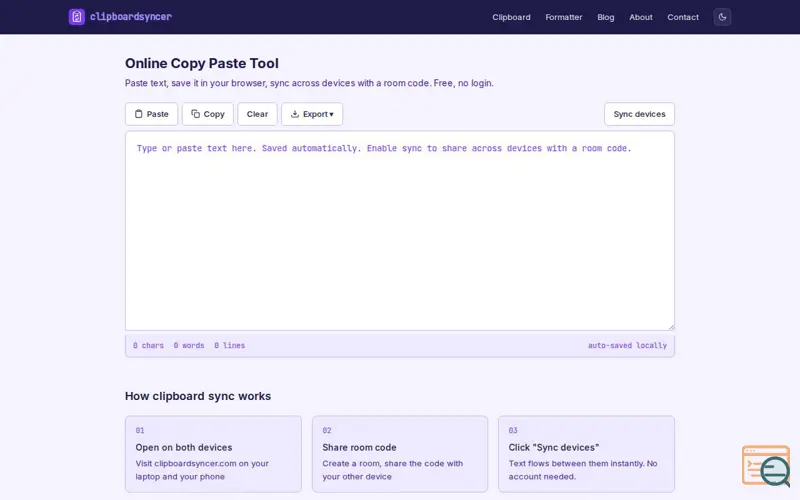Click the Sync devices button
The width and height of the screenshot is (800, 500).
tap(639, 114)
